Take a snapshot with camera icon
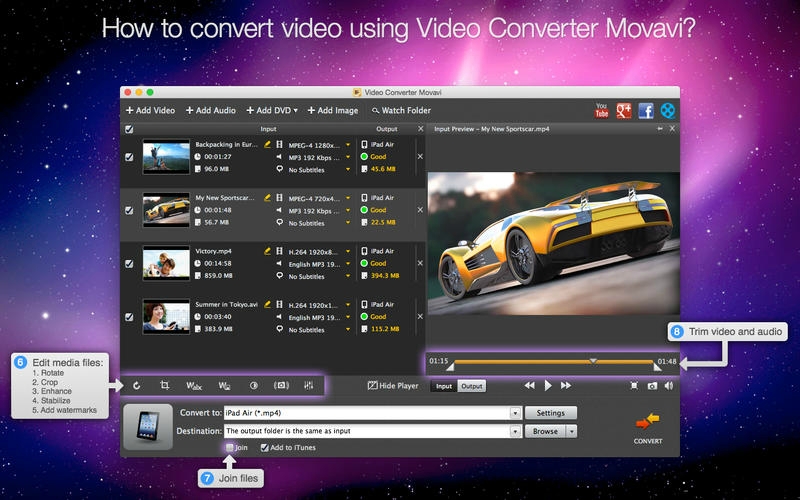 pos(652,386)
